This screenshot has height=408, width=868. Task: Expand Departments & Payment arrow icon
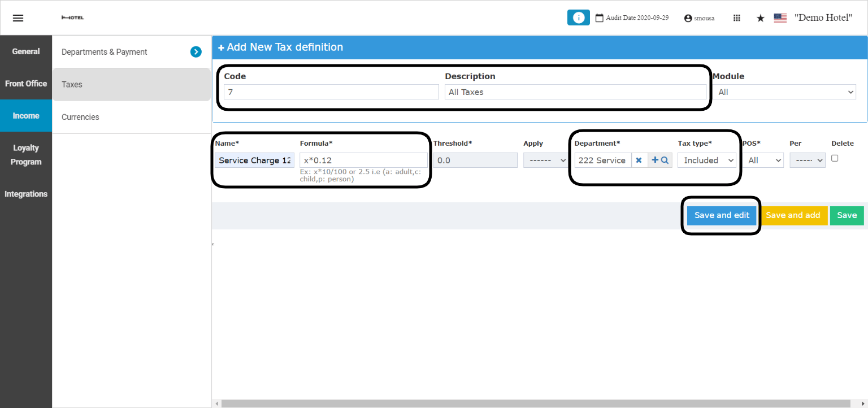click(196, 52)
